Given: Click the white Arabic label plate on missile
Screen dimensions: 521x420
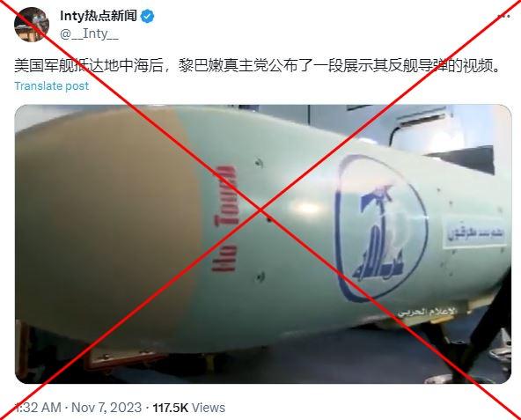Looking at the screenshot, I should pos(475,232).
